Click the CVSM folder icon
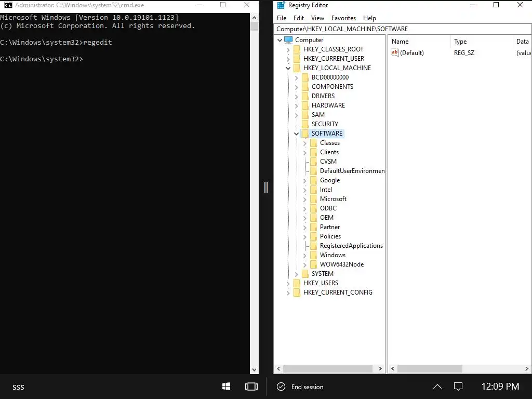The image size is (532, 399). [x=313, y=162]
